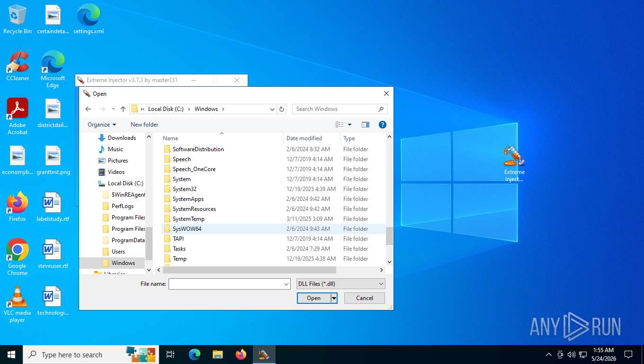Select the Tasks folder row
Screen dimensions: 644x364
273,249
